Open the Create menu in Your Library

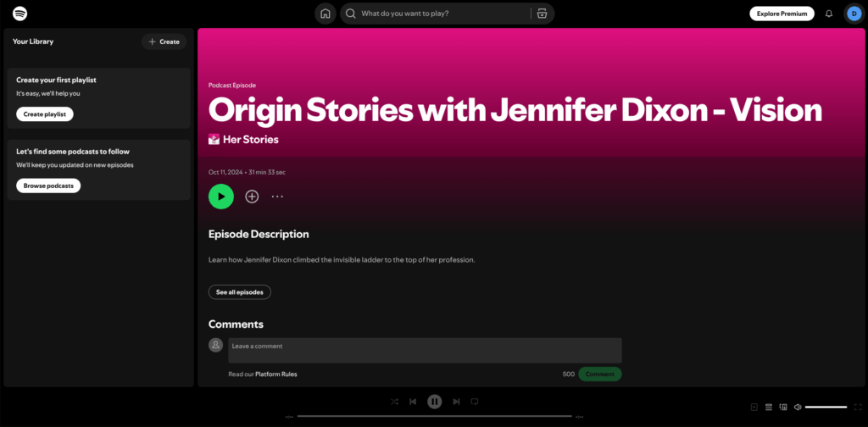[x=164, y=42]
